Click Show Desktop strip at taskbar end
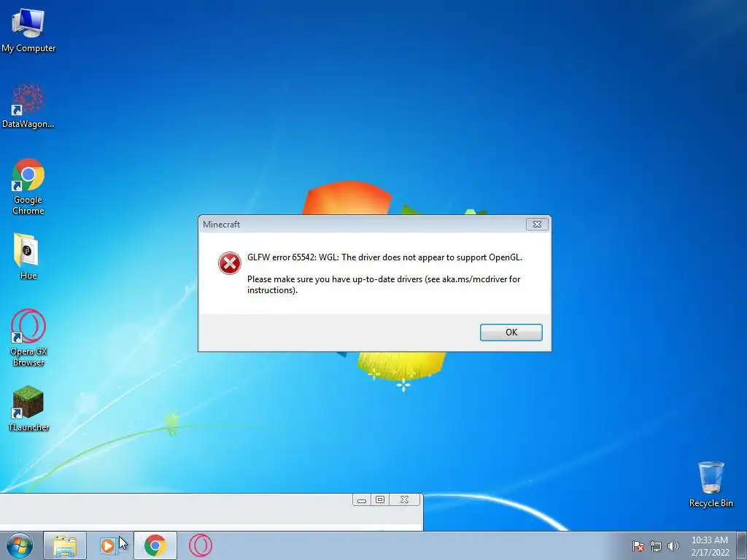 742,546
